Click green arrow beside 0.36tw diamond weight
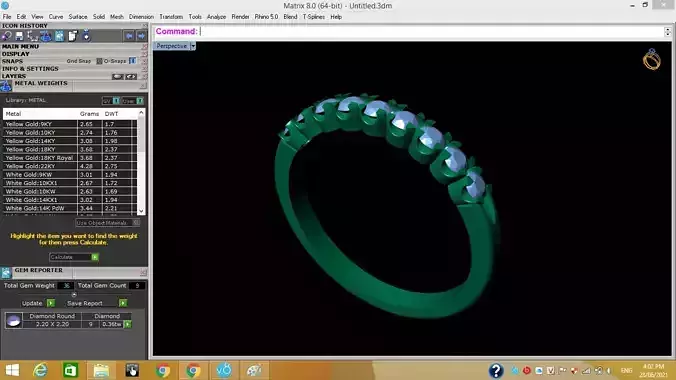 tap(128, 324)
